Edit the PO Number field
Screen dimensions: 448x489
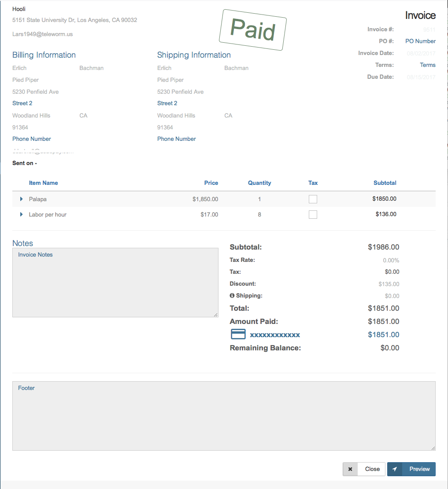tap(420, 41)
